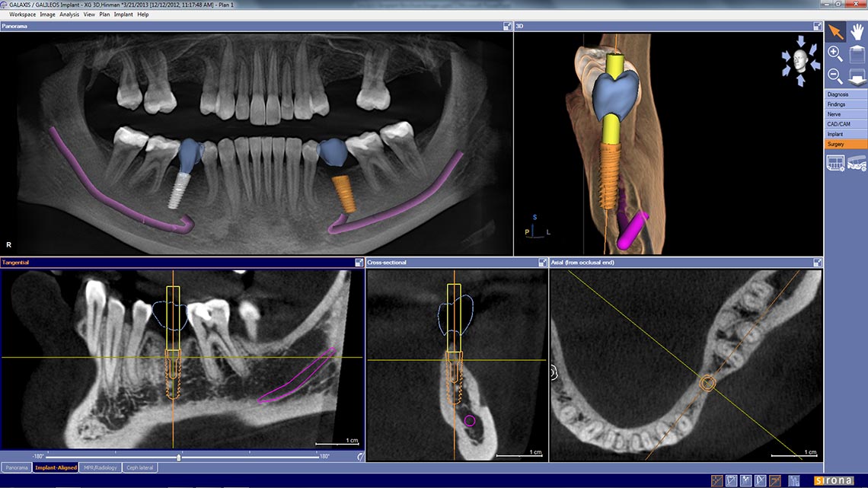868x488 pixels.
Task: Open the Analysis menu
Action: click(69, 14)
